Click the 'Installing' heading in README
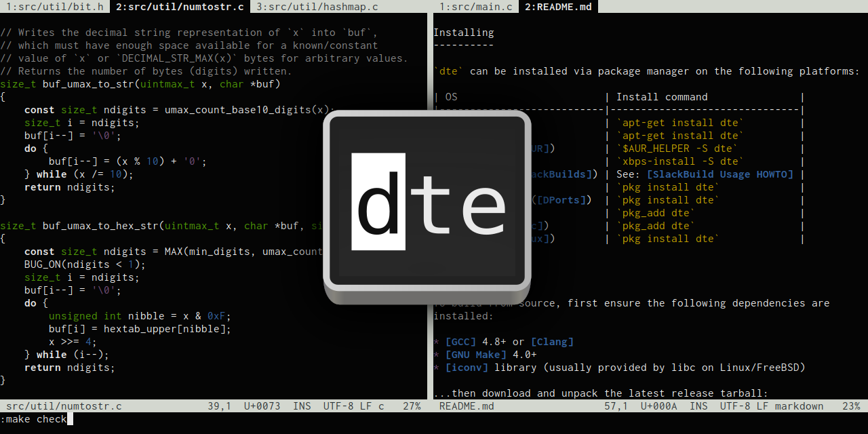868x434 pixels. [464, 33]
